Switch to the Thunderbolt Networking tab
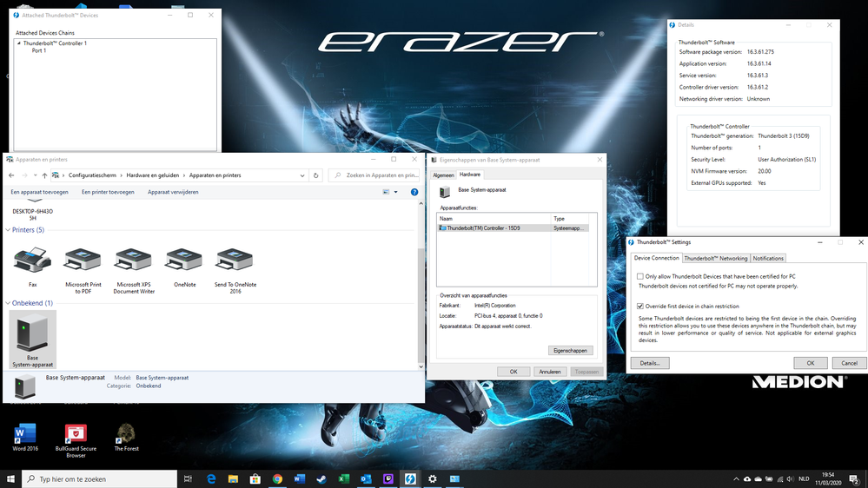 [x=715, y=258]
